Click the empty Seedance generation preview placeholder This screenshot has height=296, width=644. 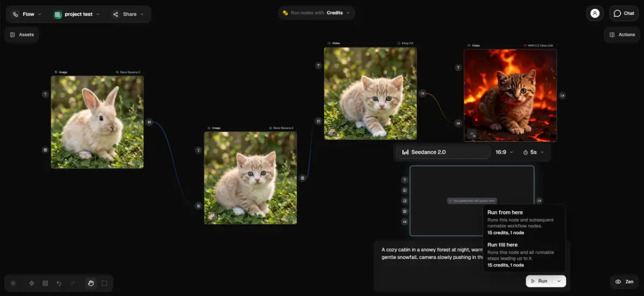click(x=472, y=201)
